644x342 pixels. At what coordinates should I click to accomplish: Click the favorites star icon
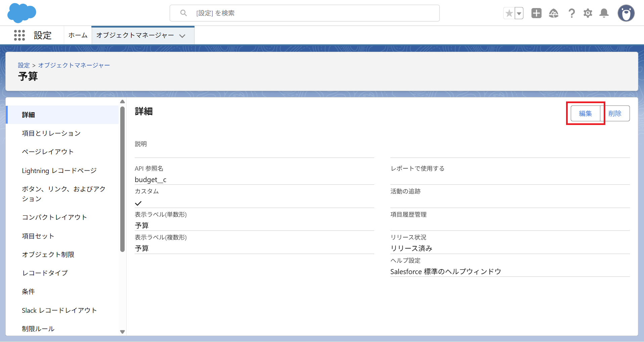(x=509, y=13)
